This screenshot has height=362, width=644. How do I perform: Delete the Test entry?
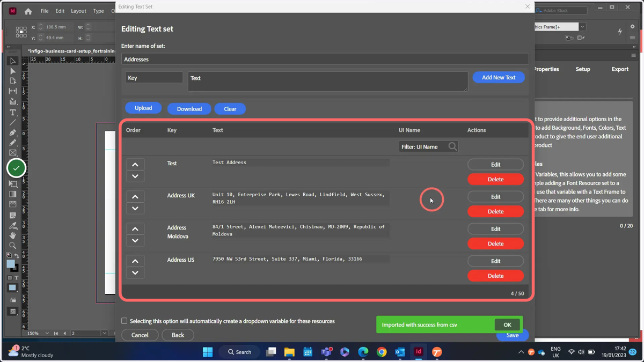coord(495,179)
